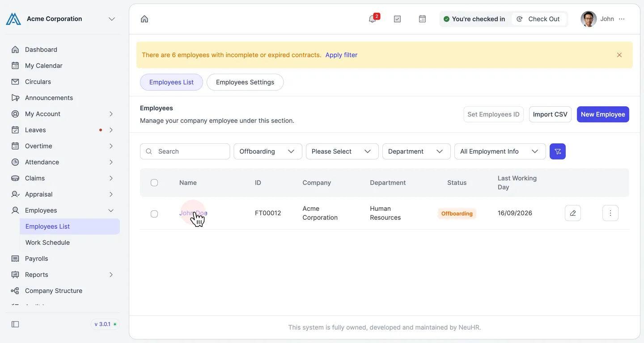This screenshot has height=343, width=644.
Task: Expand the My Account submenu chevron
Action: [x=111, y=114]
